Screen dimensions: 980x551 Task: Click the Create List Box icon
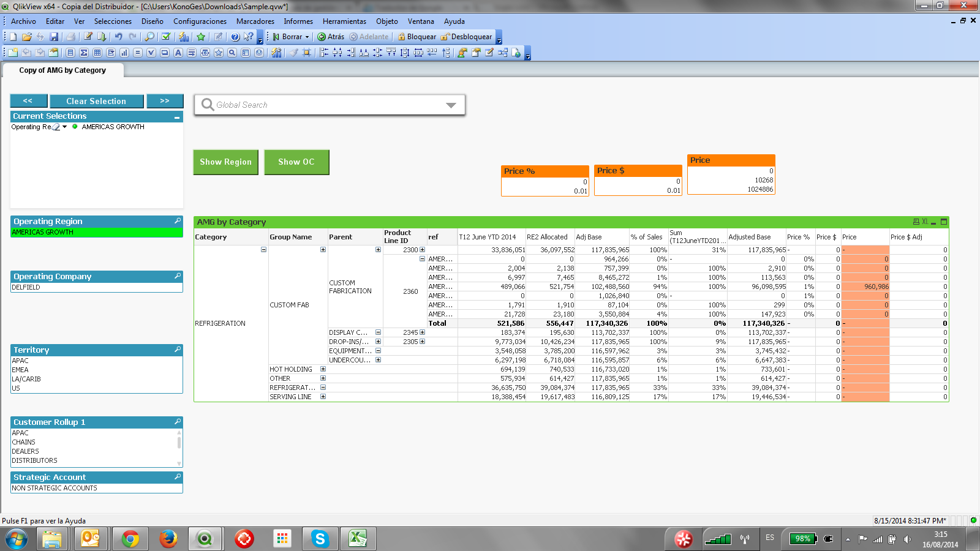click(70, 53)
